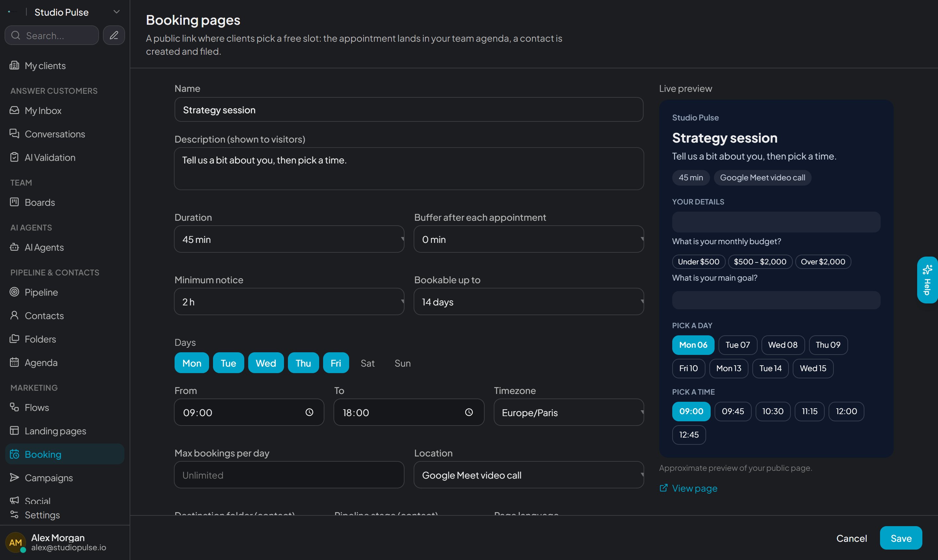The height and width of the screenshot is (560, 938).
Task: Open the clock picker in From field
Action: [309, 412]
